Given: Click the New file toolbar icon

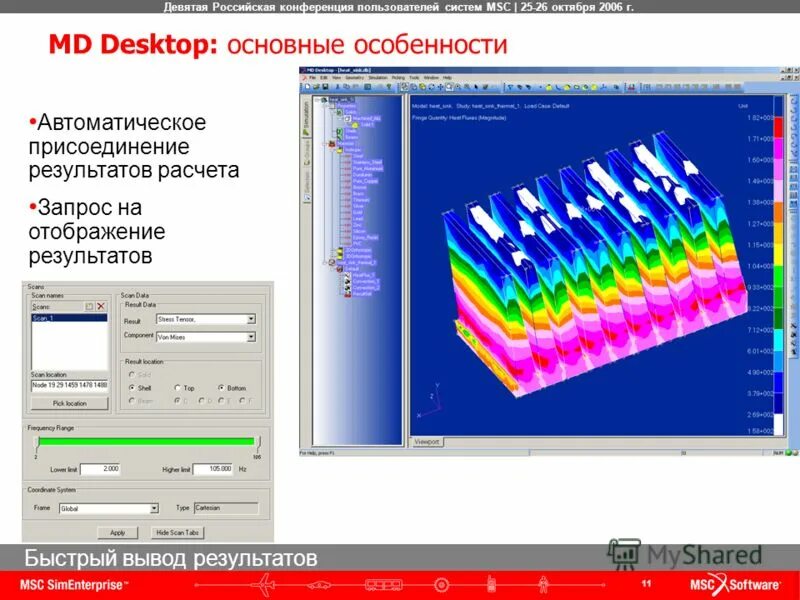Looking at the screenshot, I should (308, 87).
